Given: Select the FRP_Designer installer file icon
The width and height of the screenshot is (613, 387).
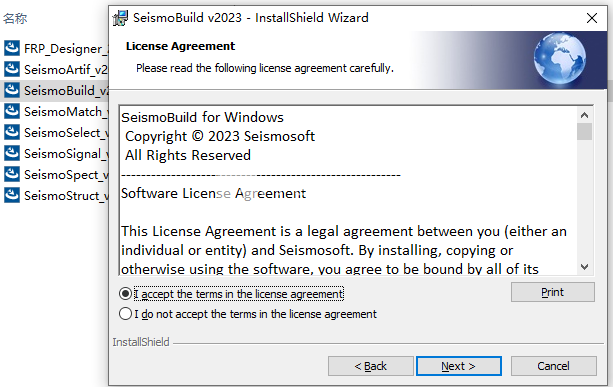Looking at the screenshot, I should click(12, 48).
